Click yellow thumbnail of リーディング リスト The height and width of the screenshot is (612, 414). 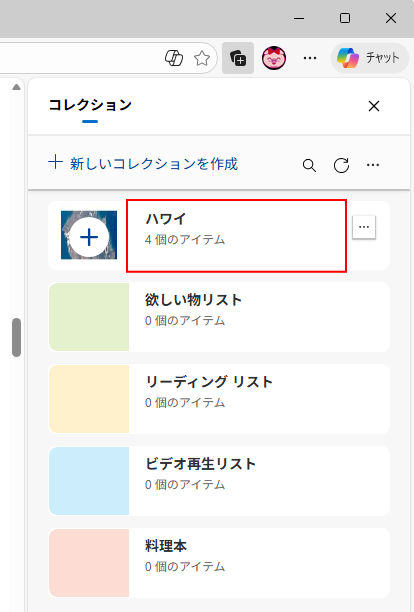89,399
